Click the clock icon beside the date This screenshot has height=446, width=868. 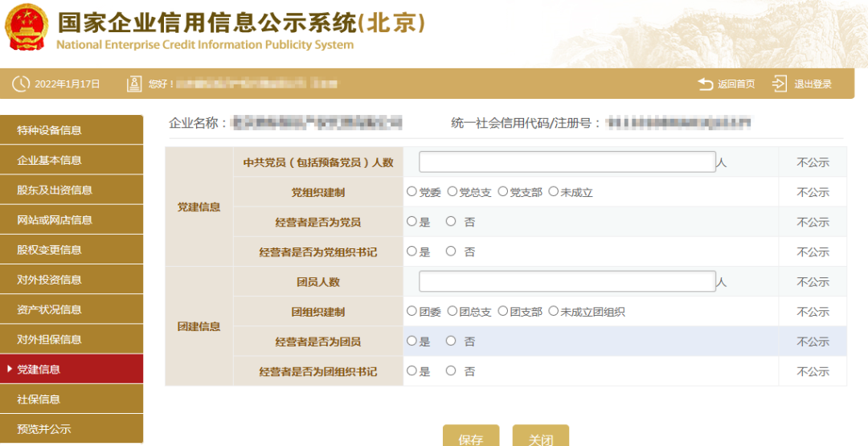click(20, 84)
